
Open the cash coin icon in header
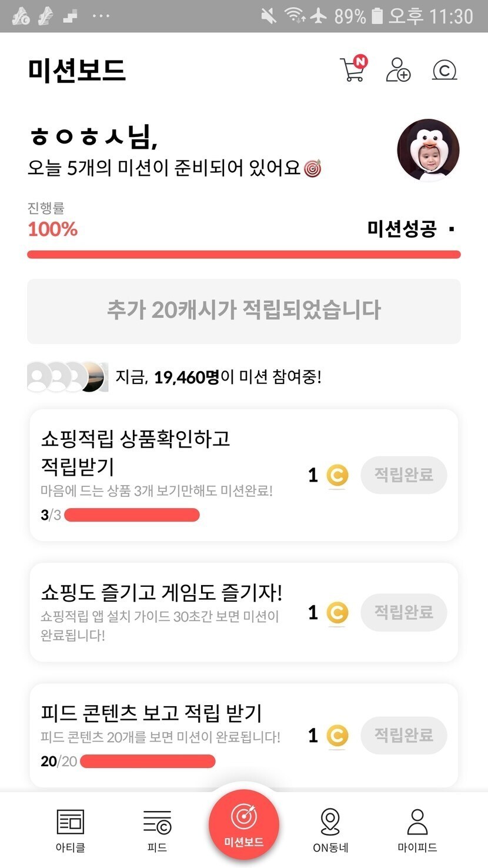[444, 71]
